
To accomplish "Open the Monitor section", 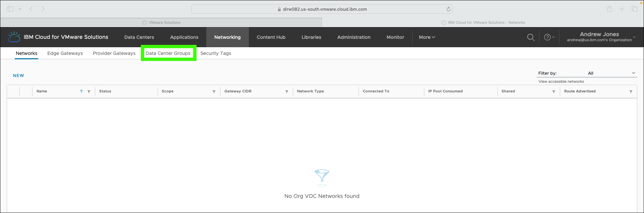I will [395, 37].
